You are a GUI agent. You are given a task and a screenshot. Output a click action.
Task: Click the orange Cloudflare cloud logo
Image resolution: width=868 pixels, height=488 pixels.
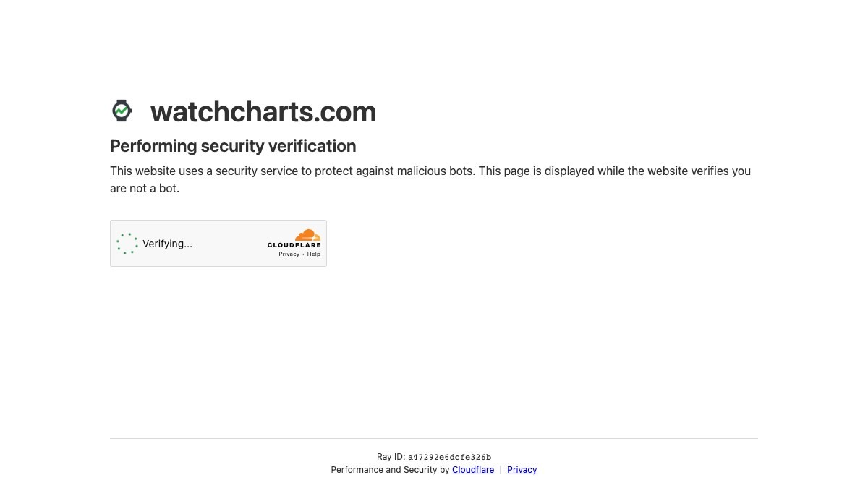(307, 235)
